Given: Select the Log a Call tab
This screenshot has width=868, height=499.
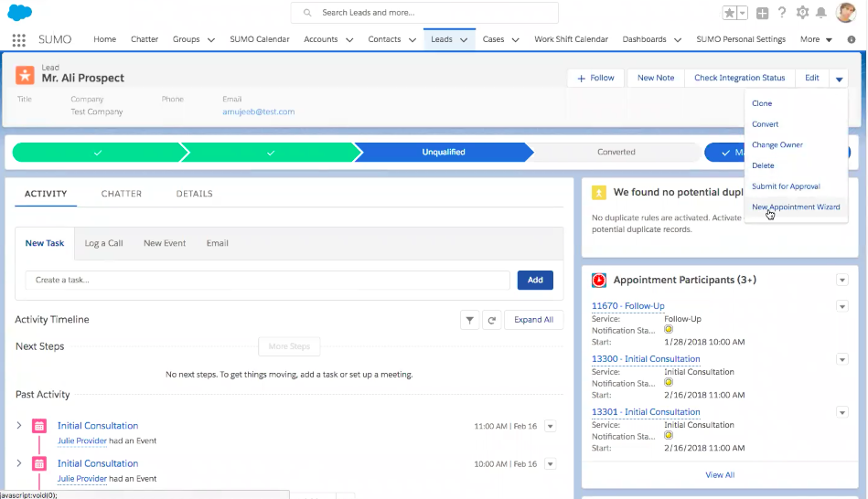Looking at the screenshot, I should 103,243.
